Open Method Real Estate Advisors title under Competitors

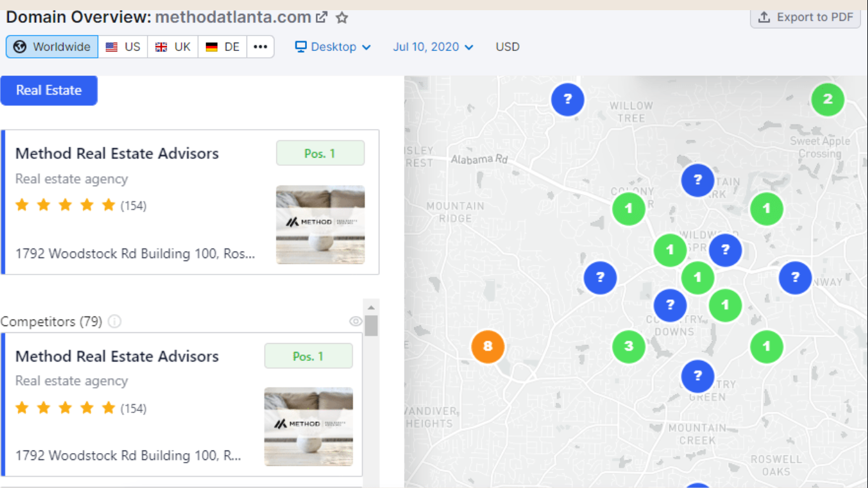[x=117, y=356]
